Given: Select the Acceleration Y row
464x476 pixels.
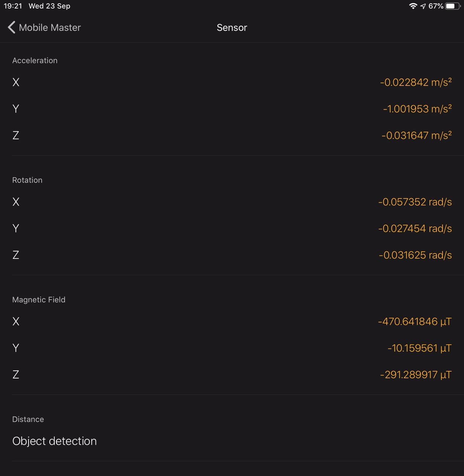Looking at the screenshot, I should point(232,109).
